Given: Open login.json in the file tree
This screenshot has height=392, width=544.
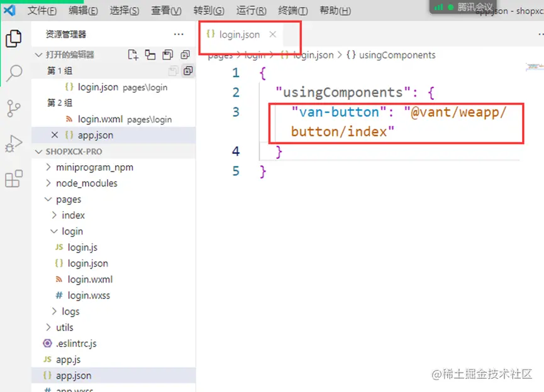Looking at the screenshot, I should click(x=88, y=263).
